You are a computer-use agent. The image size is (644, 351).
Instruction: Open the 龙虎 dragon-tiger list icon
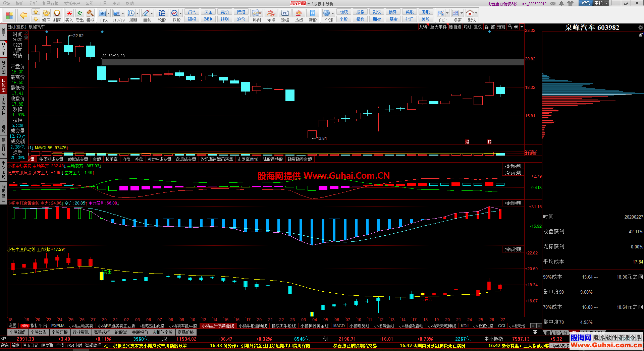tap(271, 13)
